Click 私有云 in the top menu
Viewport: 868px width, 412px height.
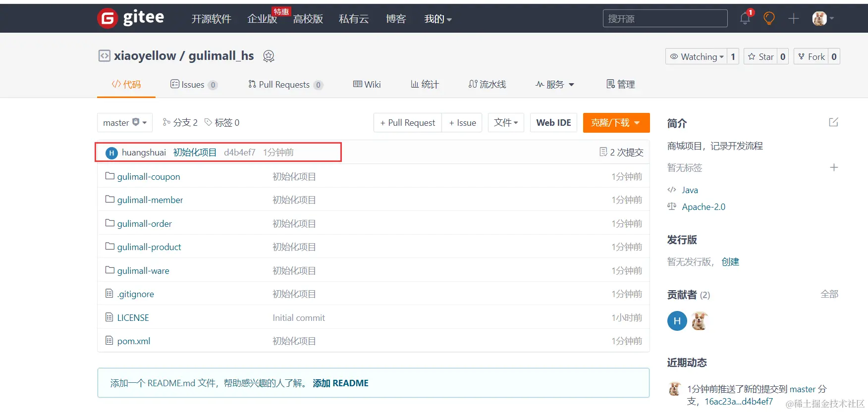point(354,19)
